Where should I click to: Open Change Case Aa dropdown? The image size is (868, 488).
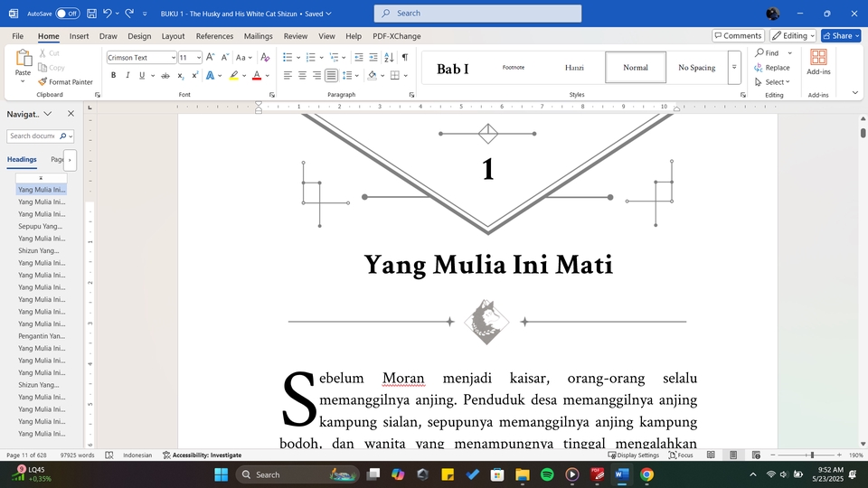pos(243,57)
